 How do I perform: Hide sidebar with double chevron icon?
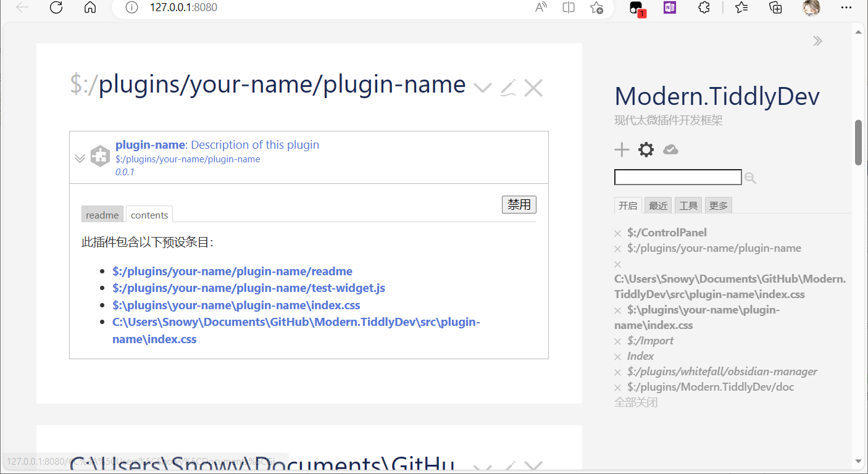(x=817, y=41)
